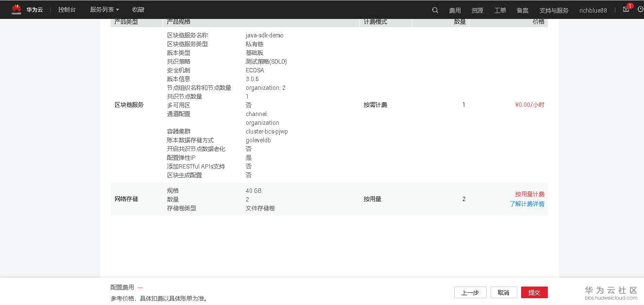This screenshot has height=305, width=644.
Task: Click the 按用量计费 pay-per-use link
Action: point(529,193)
